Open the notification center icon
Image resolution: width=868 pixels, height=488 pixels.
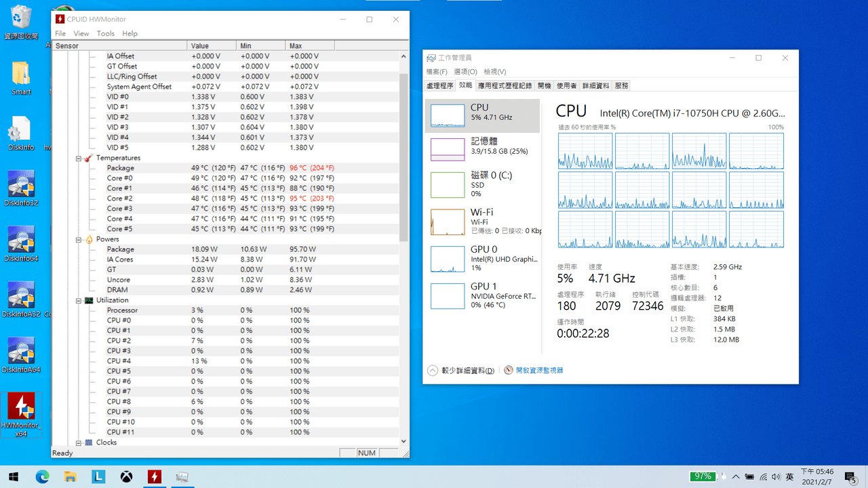(x=852, y=477)
